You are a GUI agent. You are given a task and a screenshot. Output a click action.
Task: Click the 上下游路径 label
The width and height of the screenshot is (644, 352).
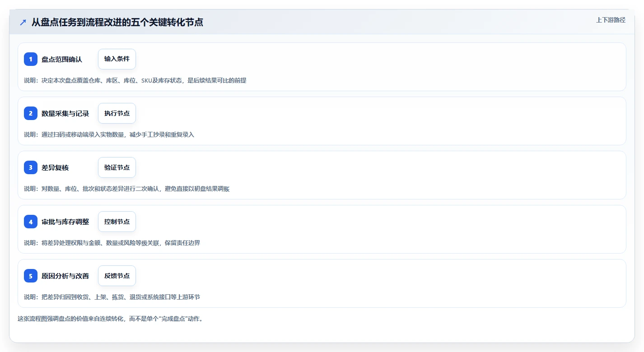(x=611, y=20)
